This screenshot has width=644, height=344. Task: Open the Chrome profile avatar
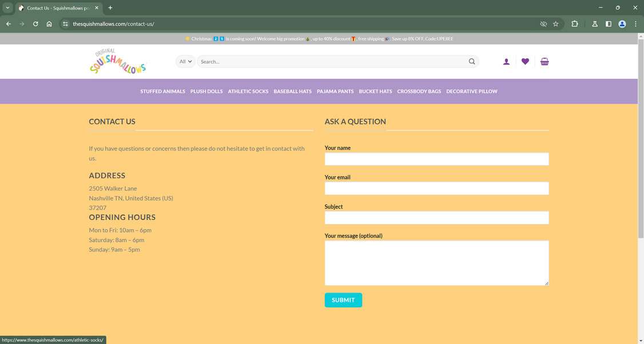pyautogui.click(x=622, y=24)
